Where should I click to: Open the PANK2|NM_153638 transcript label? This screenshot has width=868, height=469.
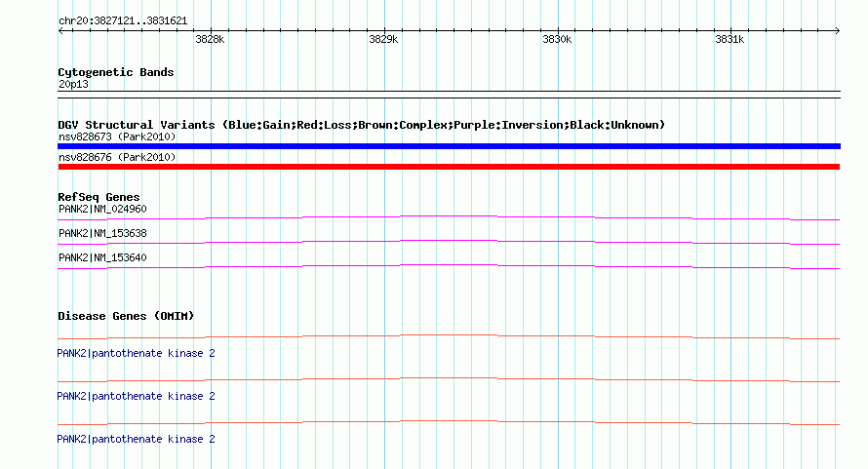102,233
